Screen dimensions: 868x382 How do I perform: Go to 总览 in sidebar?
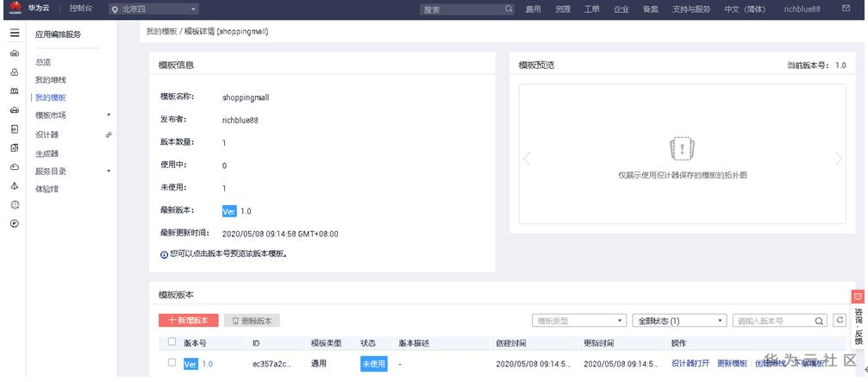(43, 63)
